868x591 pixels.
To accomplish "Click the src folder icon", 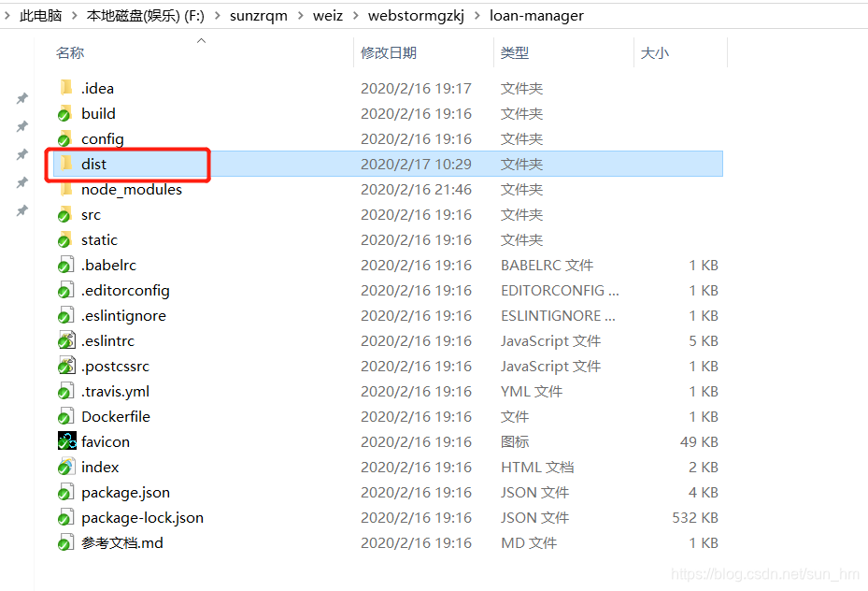I will click(66, 214).
